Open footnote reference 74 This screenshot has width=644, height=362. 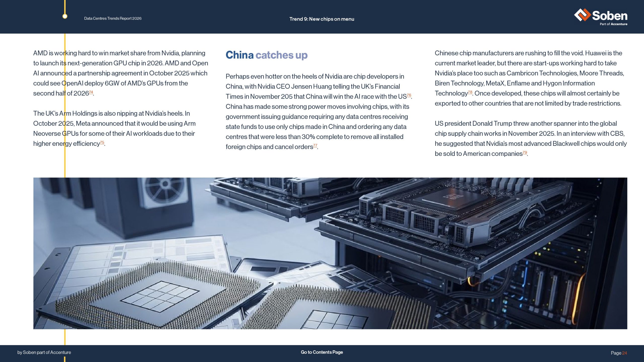coord(91,92)
